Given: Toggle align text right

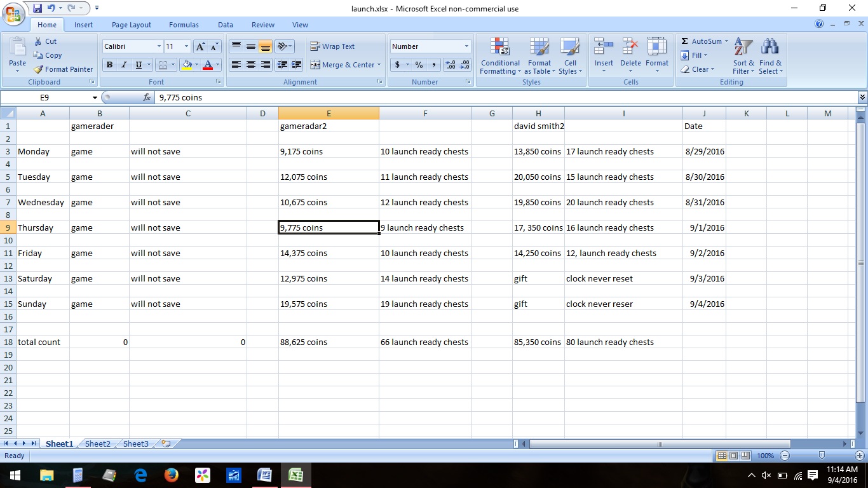Looking at the screenshot, I should coord(266,65).
